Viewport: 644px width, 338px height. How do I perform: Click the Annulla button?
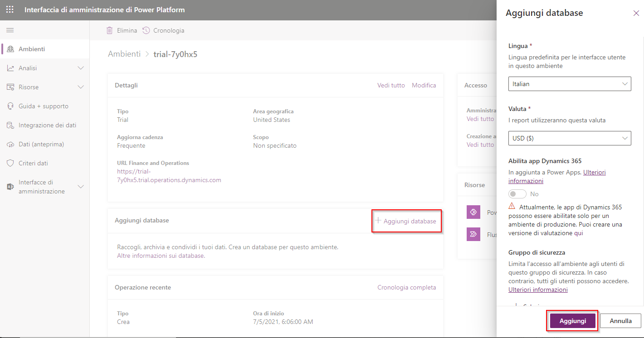620,321
